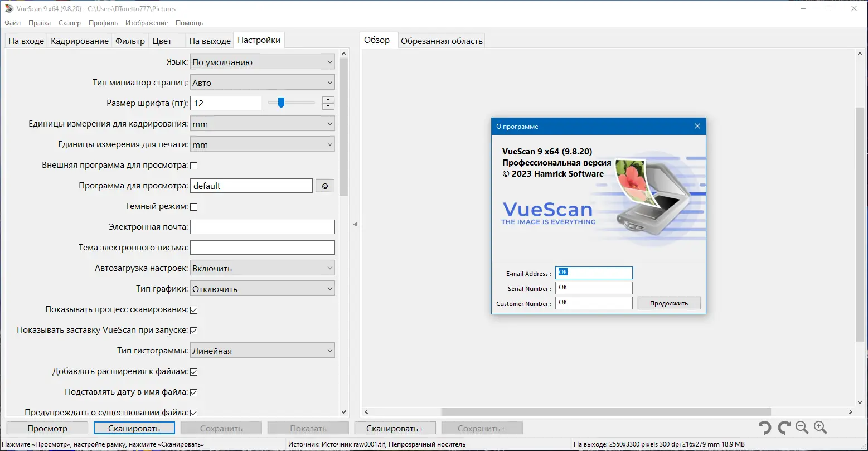Enable the «Внешняя программа для просмотра» checkbox
Viewport: 868px width, 451px height.
coord(194,166)
